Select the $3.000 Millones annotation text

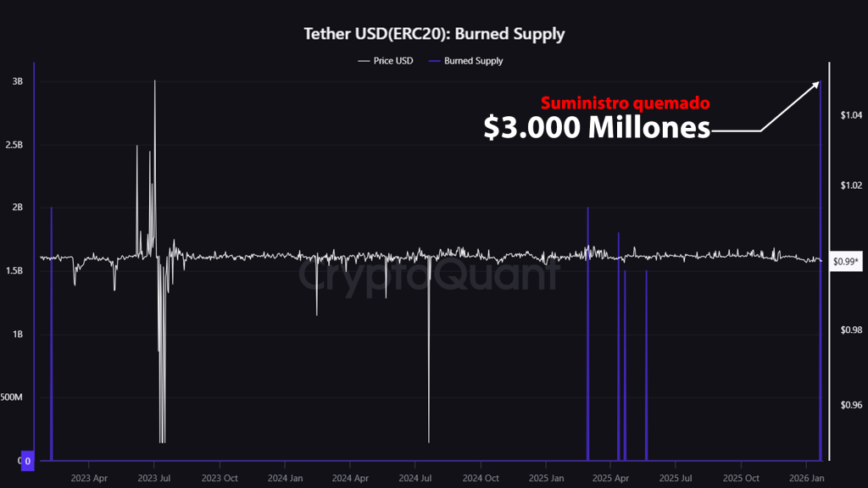(x=596, y=128)
